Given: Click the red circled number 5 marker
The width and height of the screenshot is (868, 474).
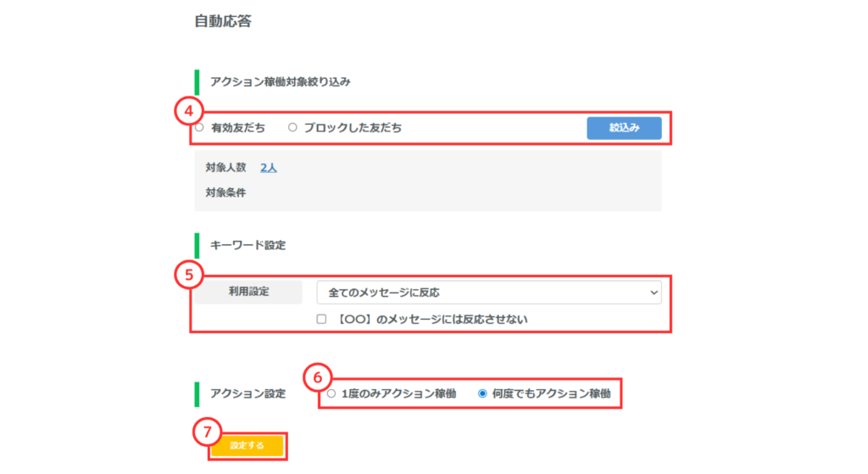Looking at the screenshot, I should click(x=187, y=274).
